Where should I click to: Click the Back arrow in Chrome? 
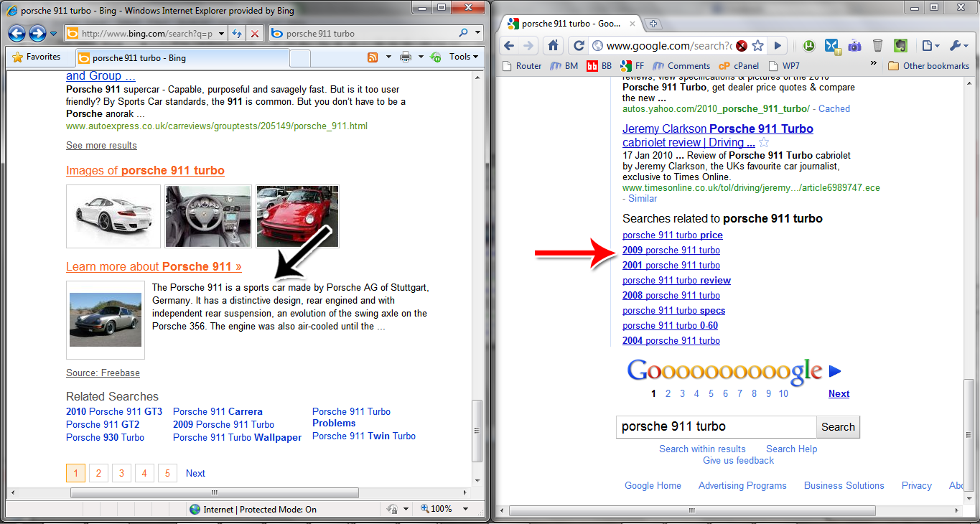509,46
